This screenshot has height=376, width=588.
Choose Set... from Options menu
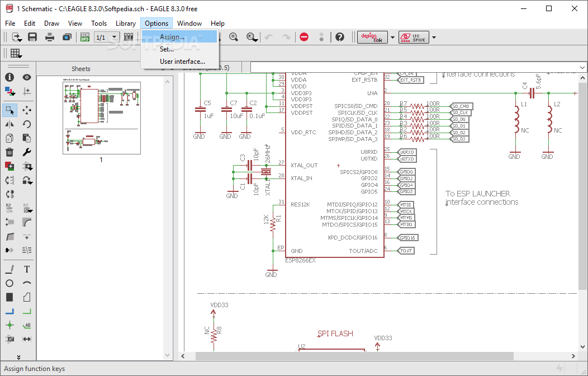167,49
